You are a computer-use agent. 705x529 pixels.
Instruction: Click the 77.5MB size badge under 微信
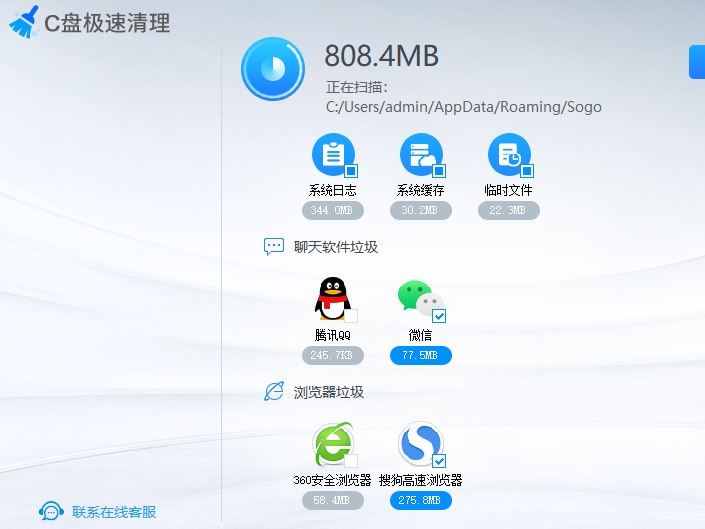click(x=421, y=356)
